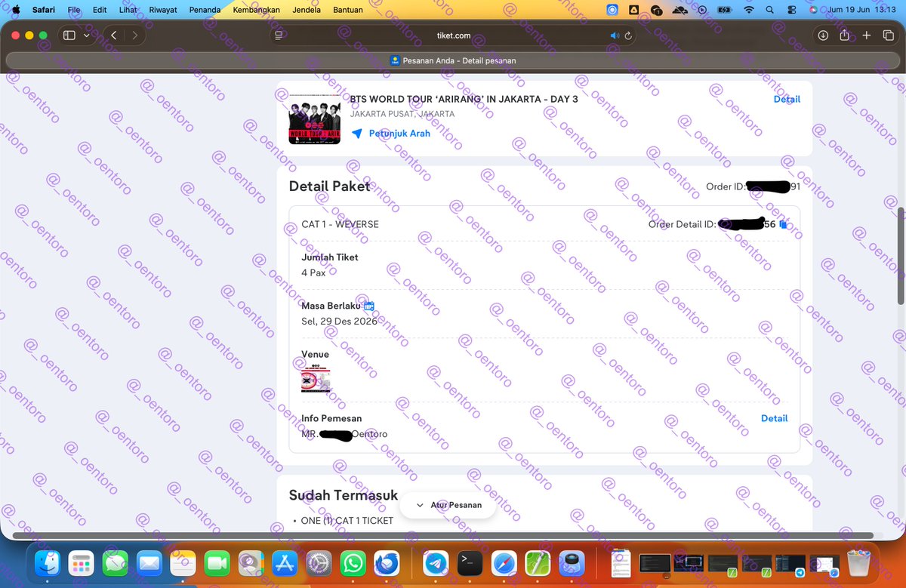This screenshot has width=906, height=588.
Task: Open Thunderbird from the Dock
Action: pos(387,563)
